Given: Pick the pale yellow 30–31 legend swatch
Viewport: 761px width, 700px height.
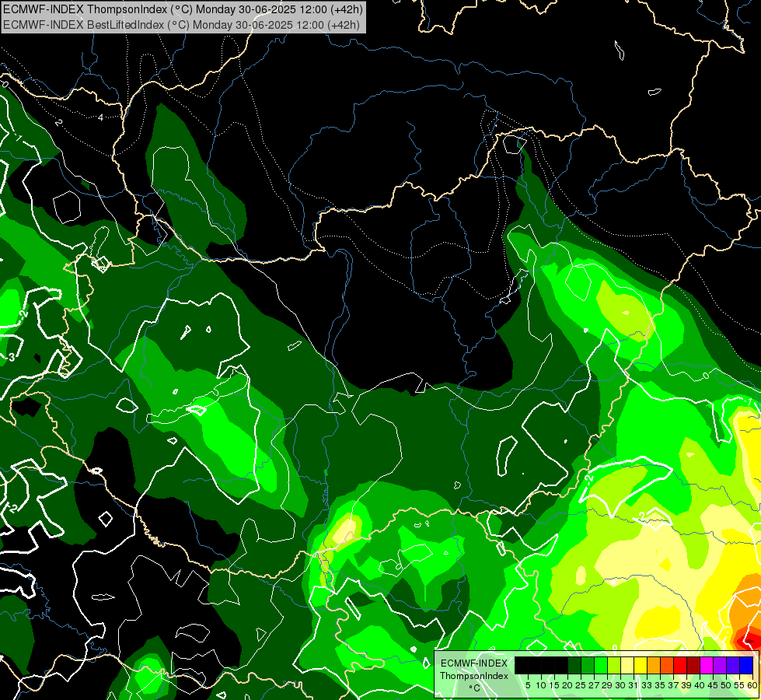Looking at the screenshot, I should pos(627,665).
